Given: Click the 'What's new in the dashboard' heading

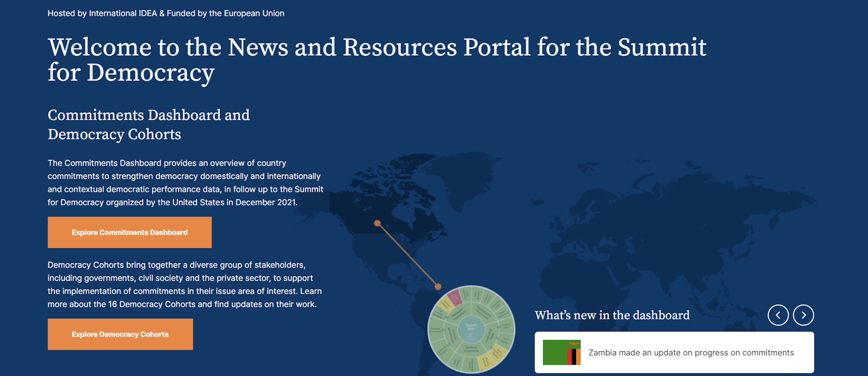Looking at the screenshot, I should (x=612, y=315).
